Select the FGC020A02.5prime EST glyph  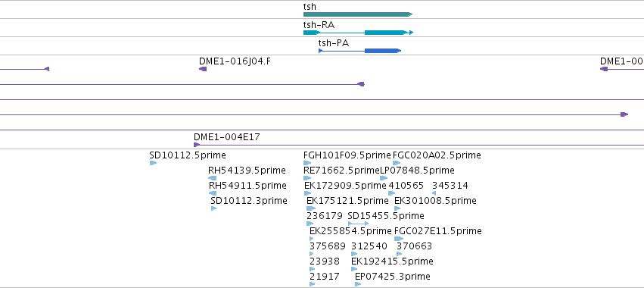tap(397, 163)
